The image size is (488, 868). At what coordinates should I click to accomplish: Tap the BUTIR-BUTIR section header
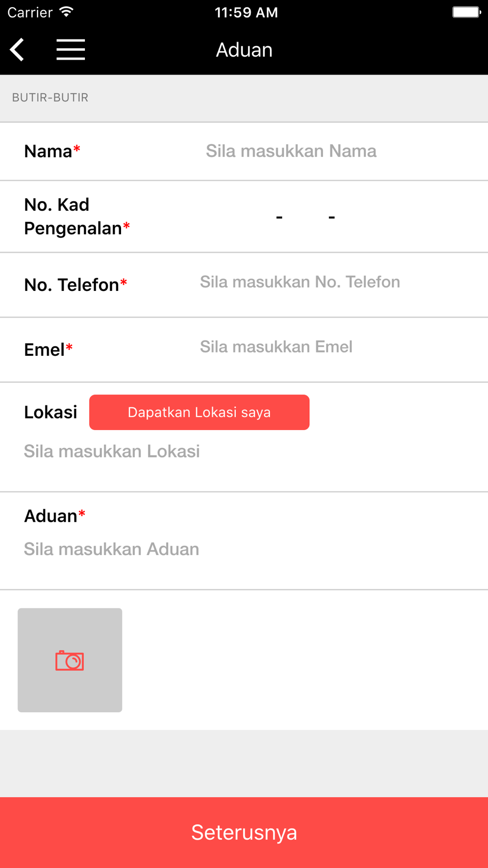point(50,98)
